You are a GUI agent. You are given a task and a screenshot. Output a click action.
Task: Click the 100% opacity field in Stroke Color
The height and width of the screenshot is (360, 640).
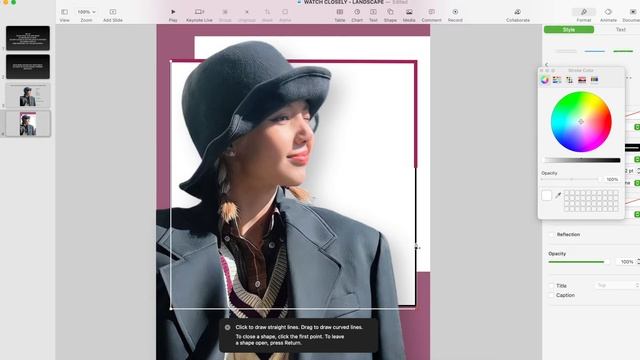(x=612, y=179)
